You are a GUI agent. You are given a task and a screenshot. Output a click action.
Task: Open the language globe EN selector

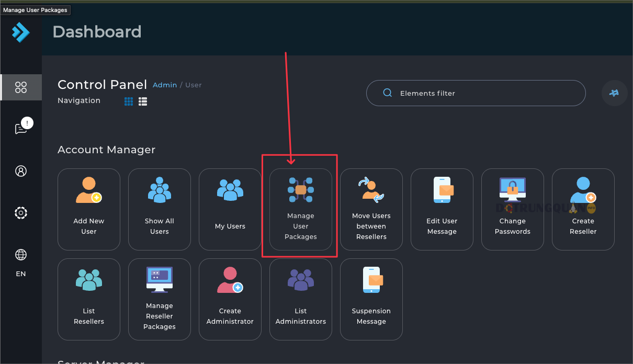click(21, 263)
